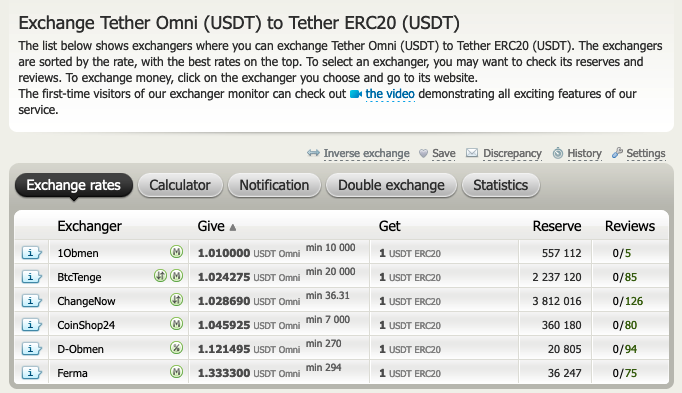Open the Settings link

point(646,153)
